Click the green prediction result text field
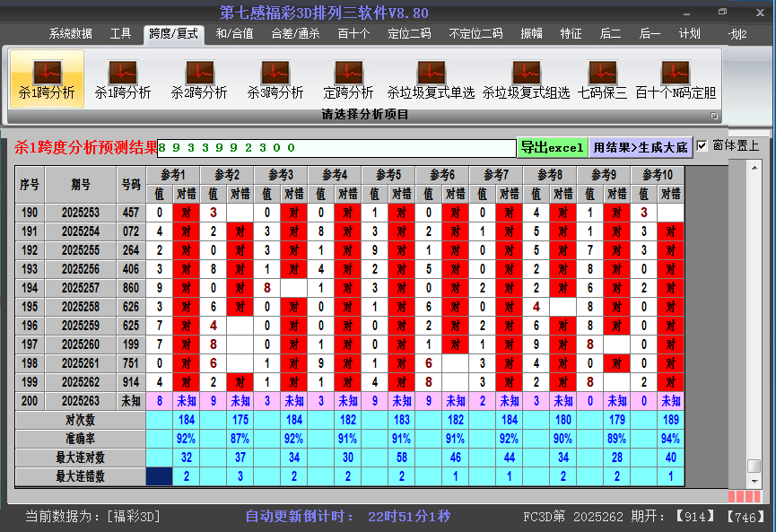Viewport: 776px width, 532px height. click(x=336, y=147)
